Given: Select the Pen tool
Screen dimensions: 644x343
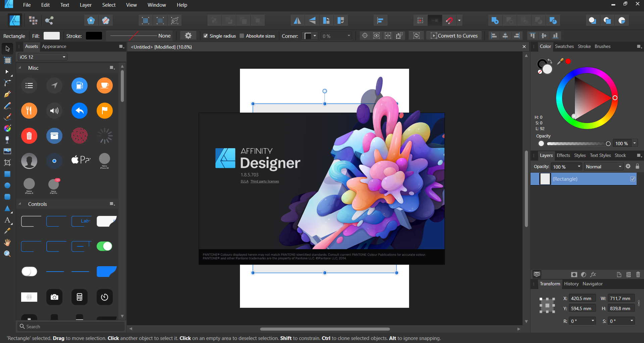Looking at the screenshot, I should (x=7, y=94).
